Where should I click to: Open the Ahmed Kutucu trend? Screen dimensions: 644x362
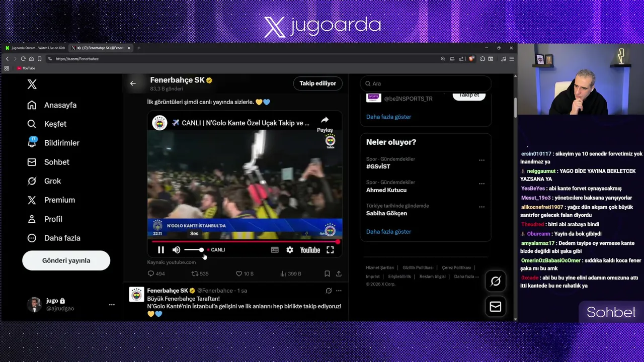386,190
